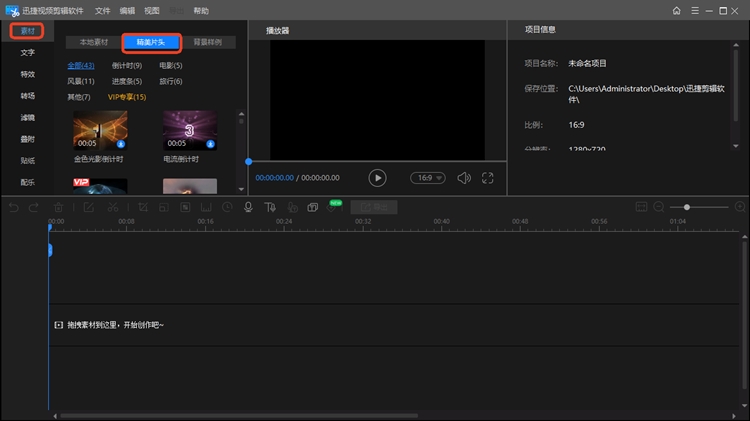Select the scissors split tool

tap(113, 207)
